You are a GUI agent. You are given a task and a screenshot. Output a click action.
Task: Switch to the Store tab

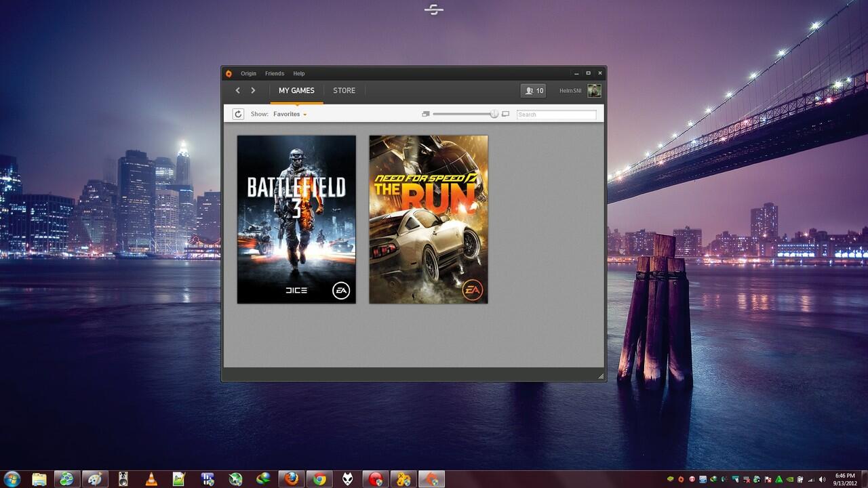344,91
